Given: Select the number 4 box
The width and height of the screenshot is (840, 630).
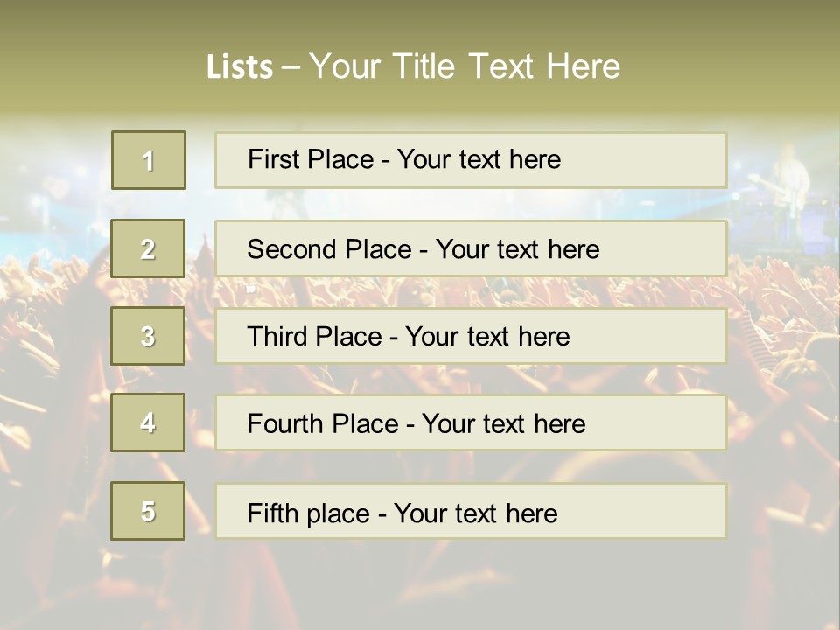Looking at the screenshot, I should pyautogui.click(x=149, y=423).
